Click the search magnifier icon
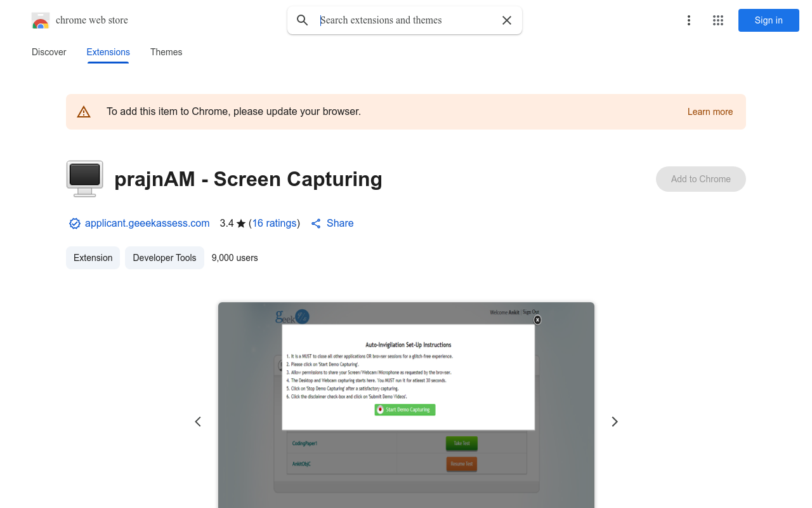This screenshot has width=812, height=508. tap(303, 20)
